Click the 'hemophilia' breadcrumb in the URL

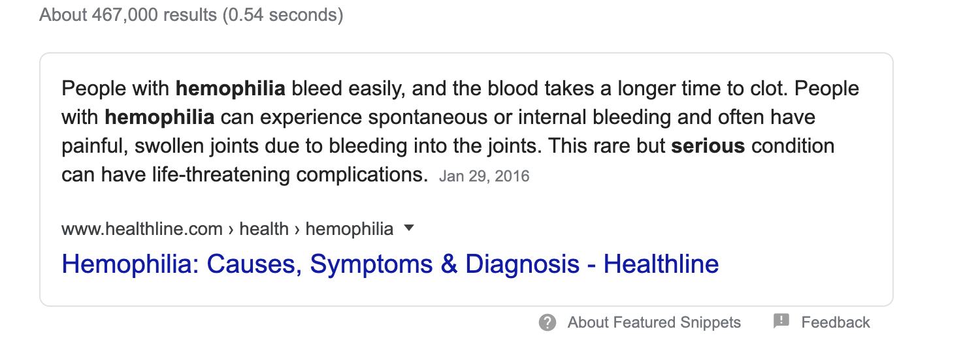[350, 229]
